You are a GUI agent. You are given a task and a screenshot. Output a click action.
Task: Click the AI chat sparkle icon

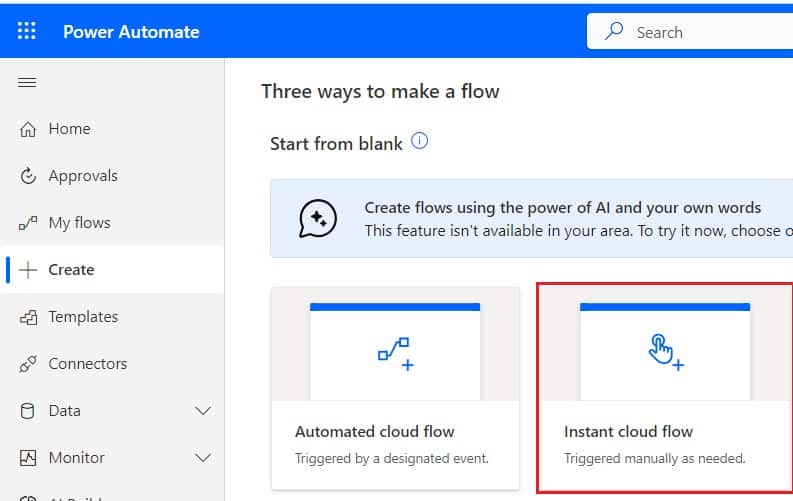(318, 219)
